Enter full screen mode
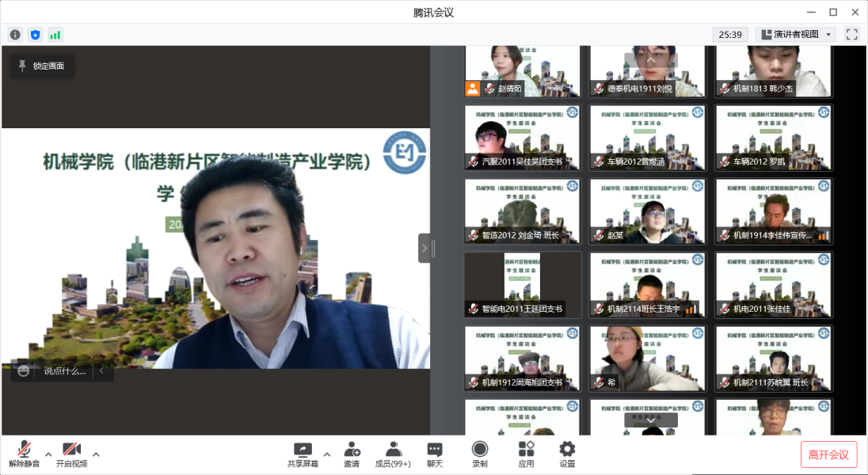The image size is (868, 475). coord(852,35)
